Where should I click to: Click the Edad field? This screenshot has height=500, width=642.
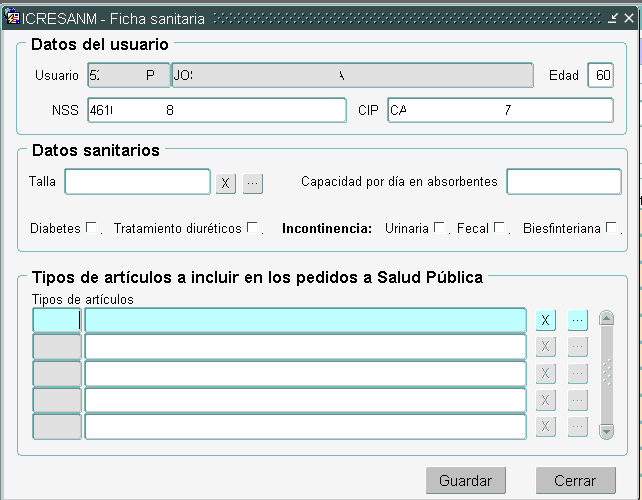click(x=600, y=75)
